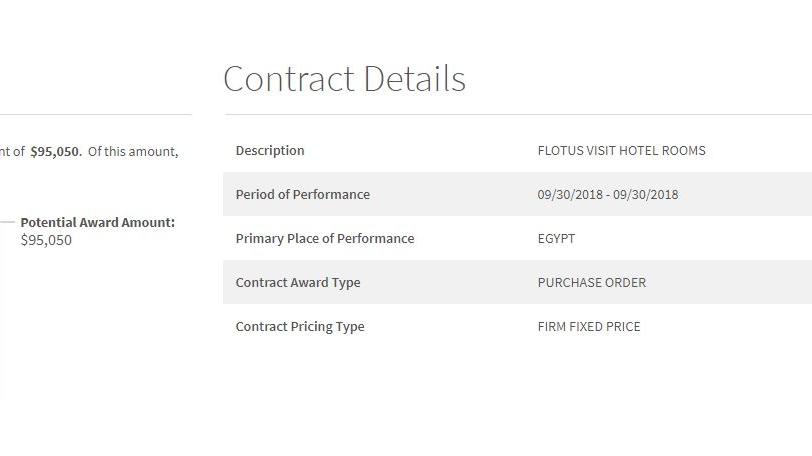Select the Contract Award Type label
Screen dimensions: 812x456
tap(298, 283)
